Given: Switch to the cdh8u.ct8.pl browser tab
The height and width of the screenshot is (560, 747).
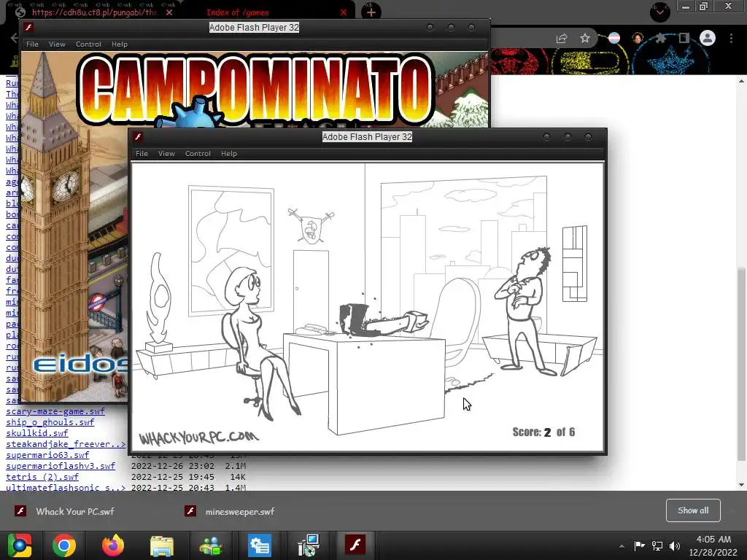Looking at the screenshot, I should [94, 12].
